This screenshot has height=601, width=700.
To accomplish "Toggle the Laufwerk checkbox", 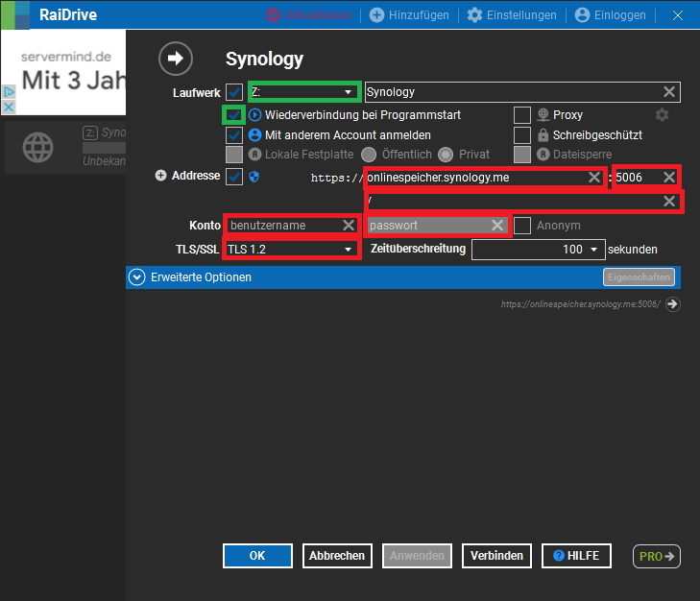I will point(234,92).
